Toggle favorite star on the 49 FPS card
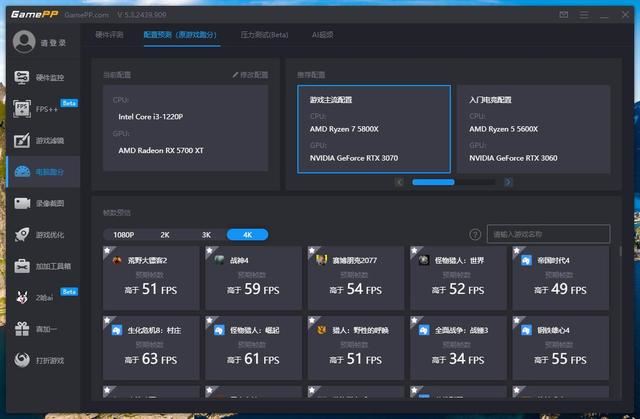Image resolution: width=640 pixels, height=419 pixels. pyautogui.click(x=517, y=250)
